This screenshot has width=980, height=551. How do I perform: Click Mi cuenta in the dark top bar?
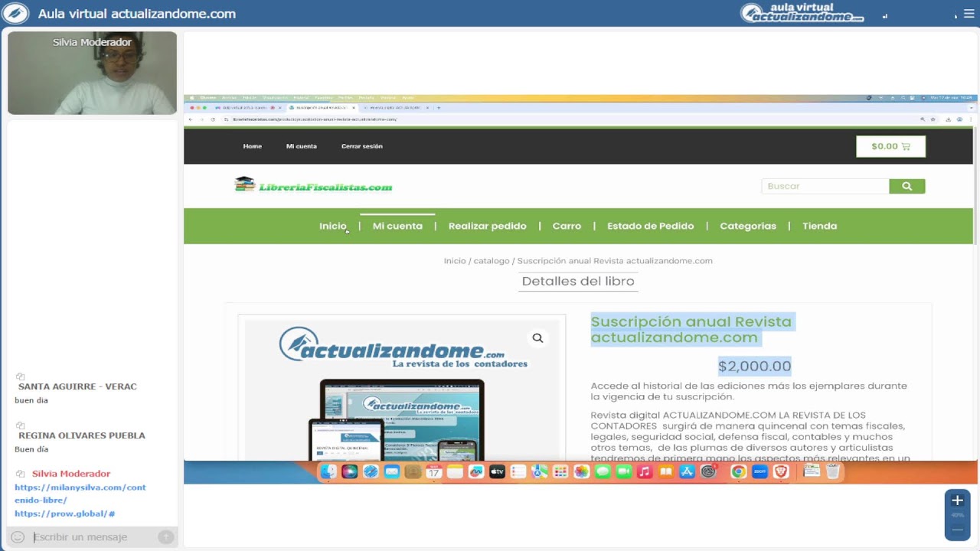click(x=302, y=146)
